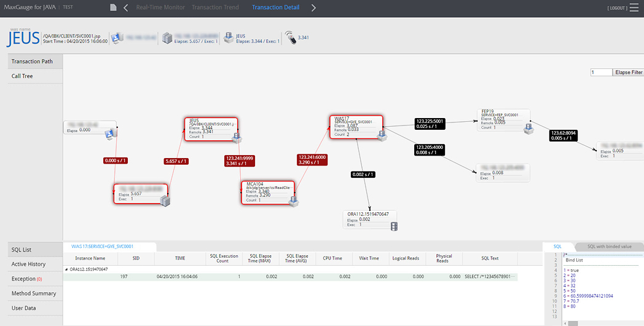This screenshot has height=326, width=644.
Task: Click the 123.241:9999 link label
Action: point(240,161)
